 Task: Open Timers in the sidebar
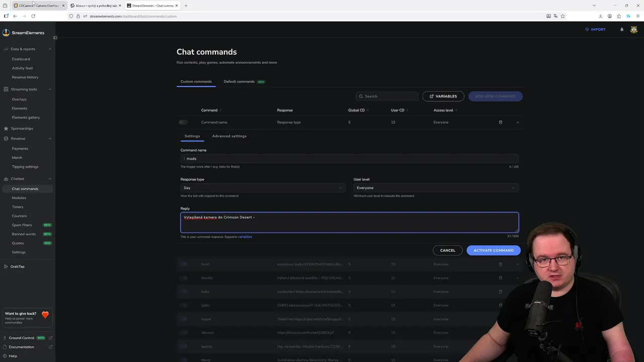click(x=18, y=207)
